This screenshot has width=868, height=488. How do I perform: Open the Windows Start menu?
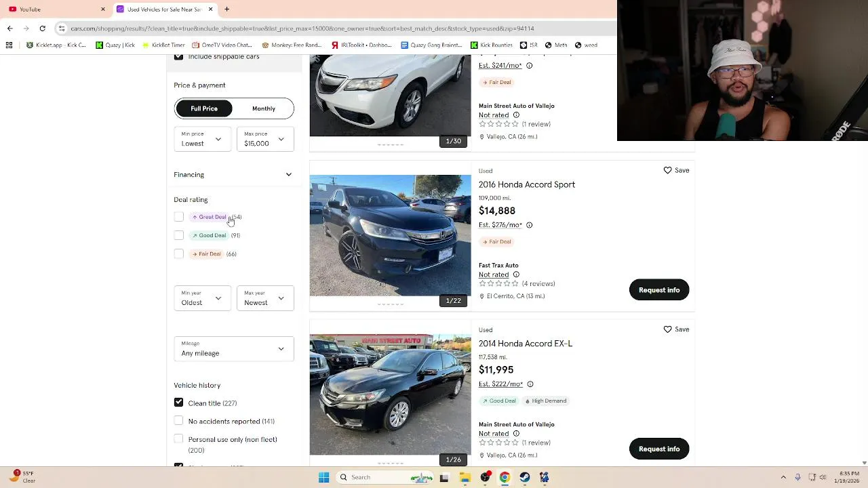324,477
